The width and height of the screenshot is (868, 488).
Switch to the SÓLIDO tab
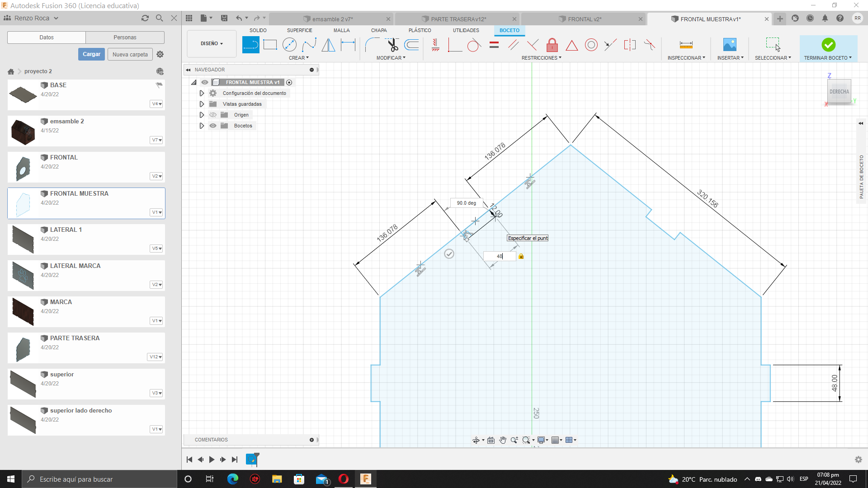coord(259,30)
